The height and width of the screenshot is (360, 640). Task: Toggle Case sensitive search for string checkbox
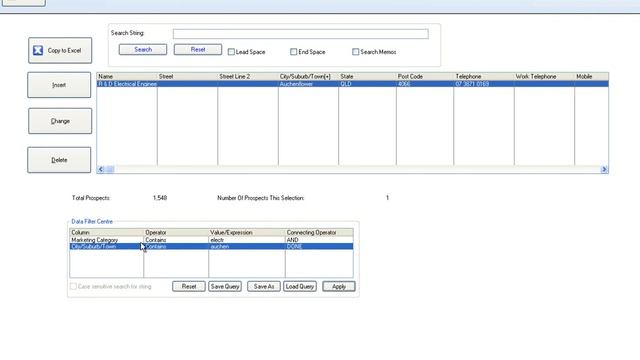(73, 287)
